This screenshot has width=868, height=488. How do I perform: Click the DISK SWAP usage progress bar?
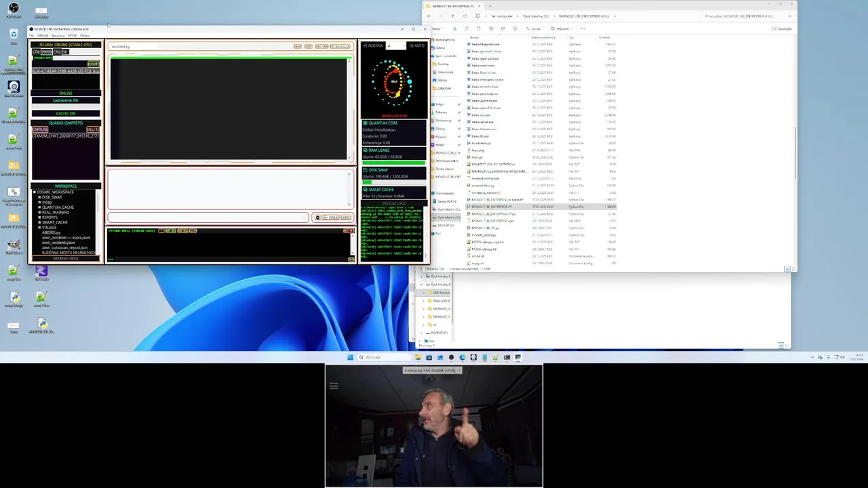click(x=394, y=182)
